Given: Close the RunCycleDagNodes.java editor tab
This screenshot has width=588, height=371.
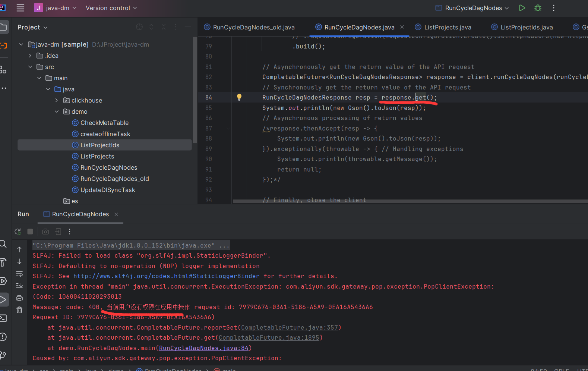Looking at the screenshot, I should pyautogui.click(x=402, y=27).
